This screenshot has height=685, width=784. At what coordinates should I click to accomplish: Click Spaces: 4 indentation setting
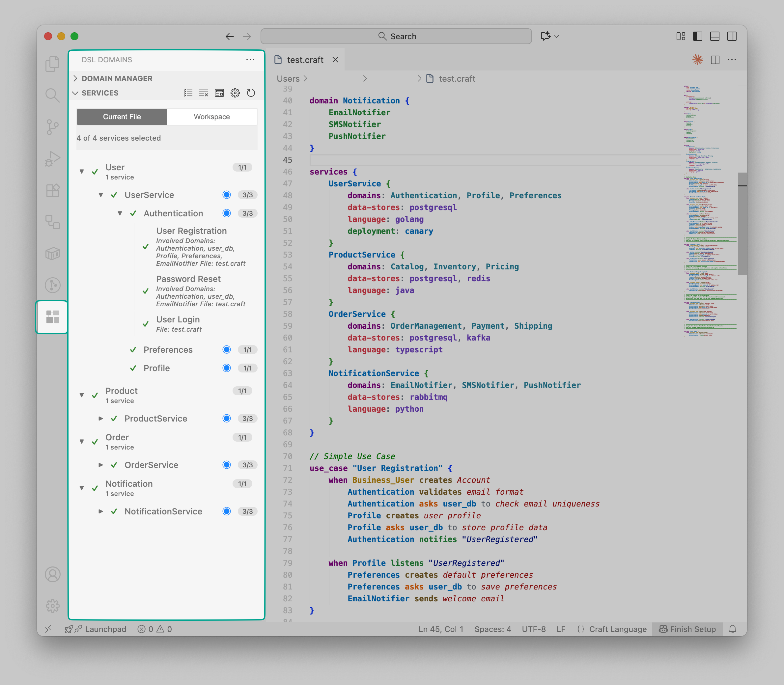point(493,629)
